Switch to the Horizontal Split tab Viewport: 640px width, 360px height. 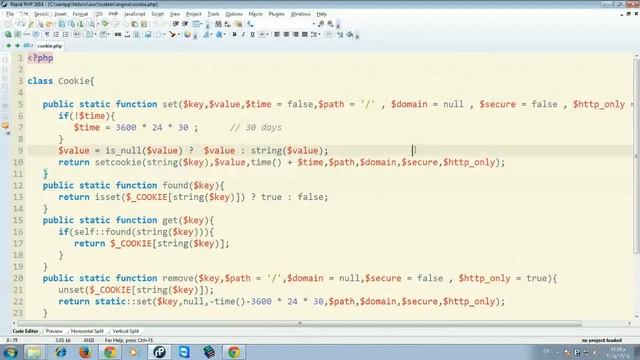pos(87,331)
